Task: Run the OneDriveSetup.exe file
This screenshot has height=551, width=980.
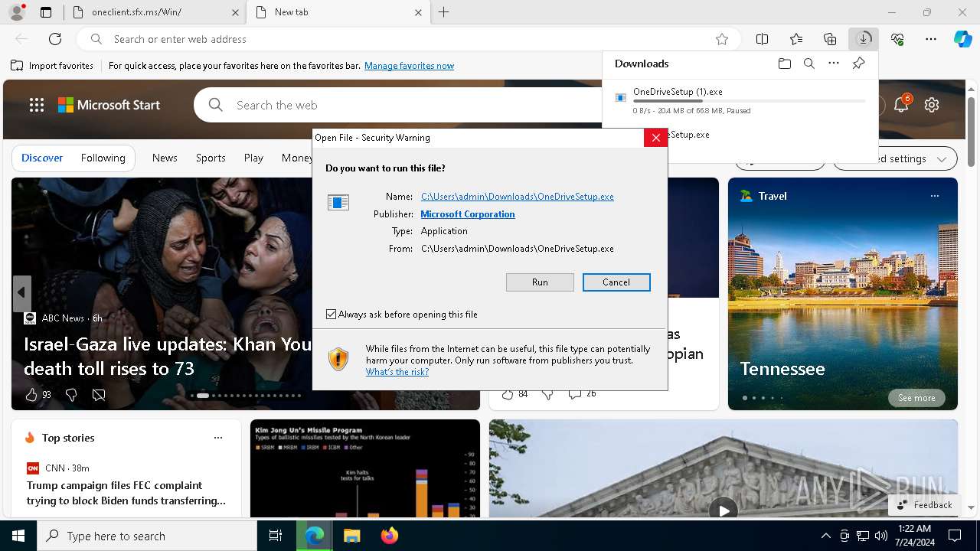Action: (x=540, y=282)
